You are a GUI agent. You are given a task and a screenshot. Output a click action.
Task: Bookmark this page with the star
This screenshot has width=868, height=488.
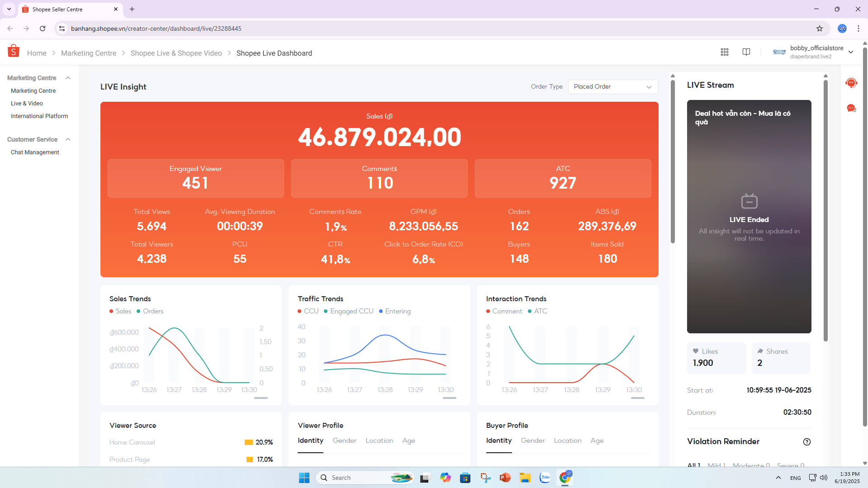(x=820, y=28)
